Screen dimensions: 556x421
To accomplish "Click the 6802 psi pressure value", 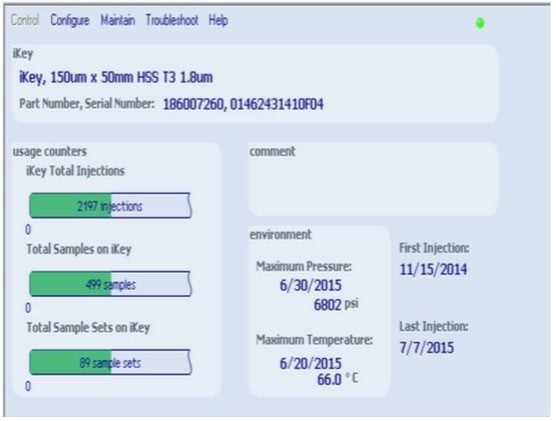I will (x=336, y=305).
